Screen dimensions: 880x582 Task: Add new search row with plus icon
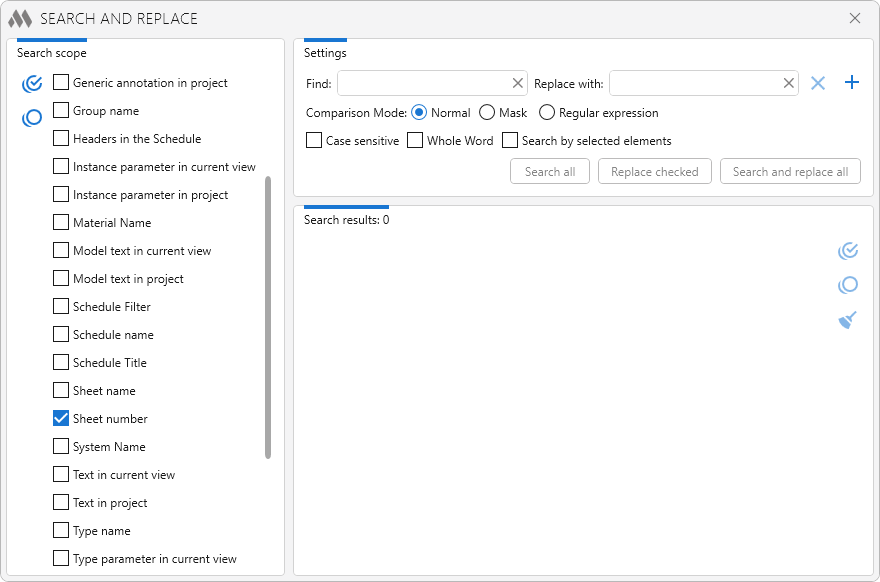(852, 83)
